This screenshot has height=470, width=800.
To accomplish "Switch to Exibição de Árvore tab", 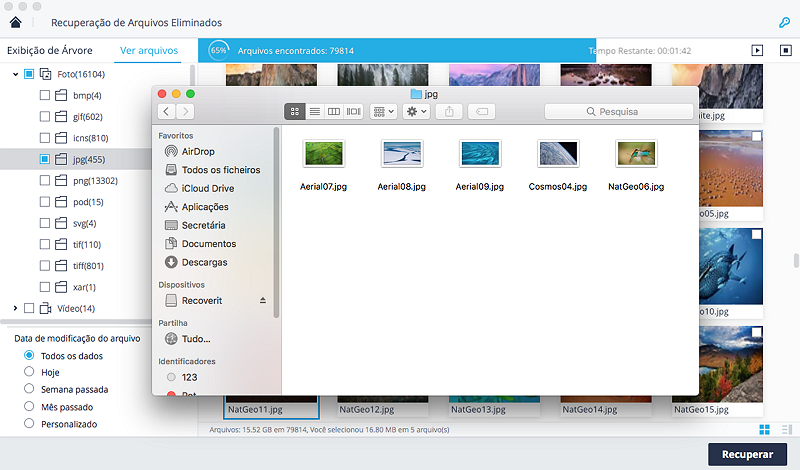I will [x=50, y=51].
